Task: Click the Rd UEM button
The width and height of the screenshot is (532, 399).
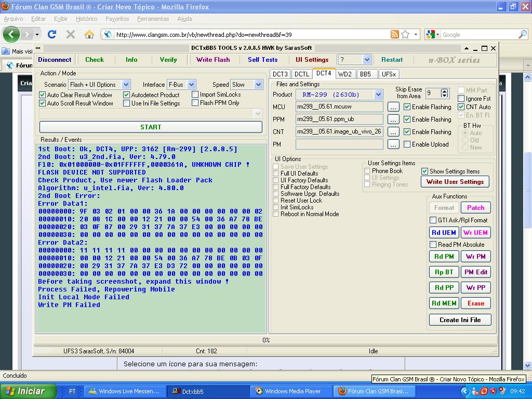Action: (x=444, y=233)
